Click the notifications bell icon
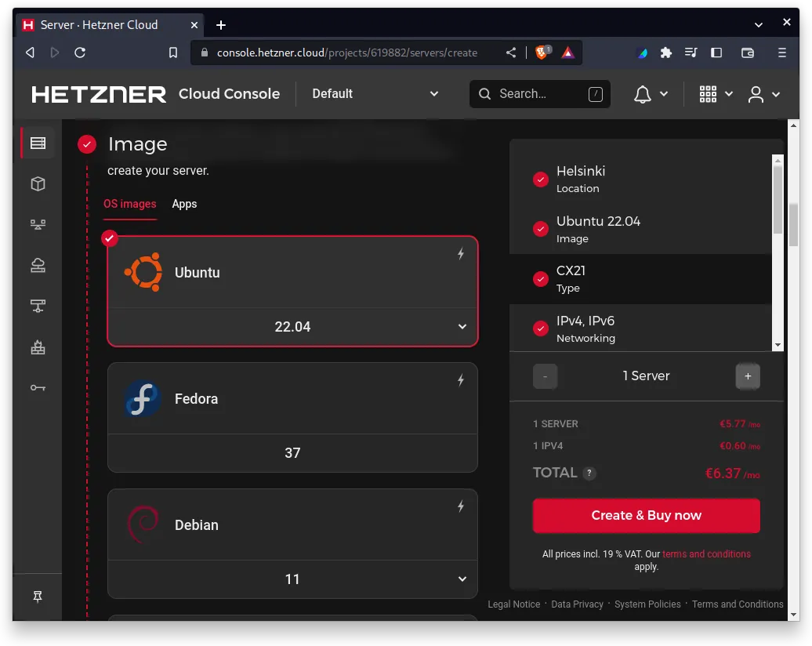Image resolution: width=812 pixels, height=646 pixels. coord(643,94)
